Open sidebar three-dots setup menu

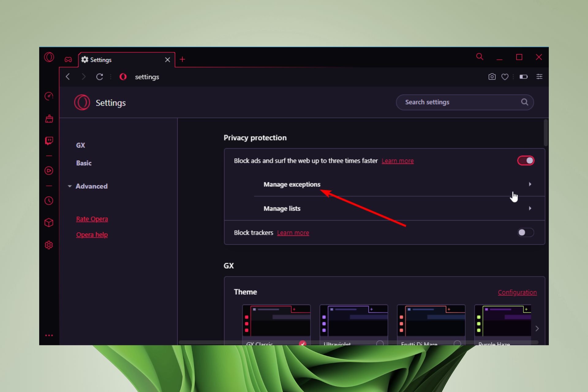click(49, 335)
